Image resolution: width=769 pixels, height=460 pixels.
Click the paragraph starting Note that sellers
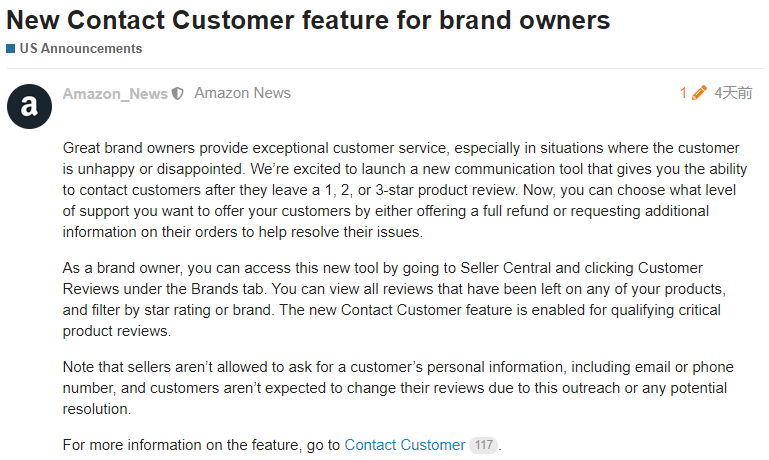coord(400,387)
